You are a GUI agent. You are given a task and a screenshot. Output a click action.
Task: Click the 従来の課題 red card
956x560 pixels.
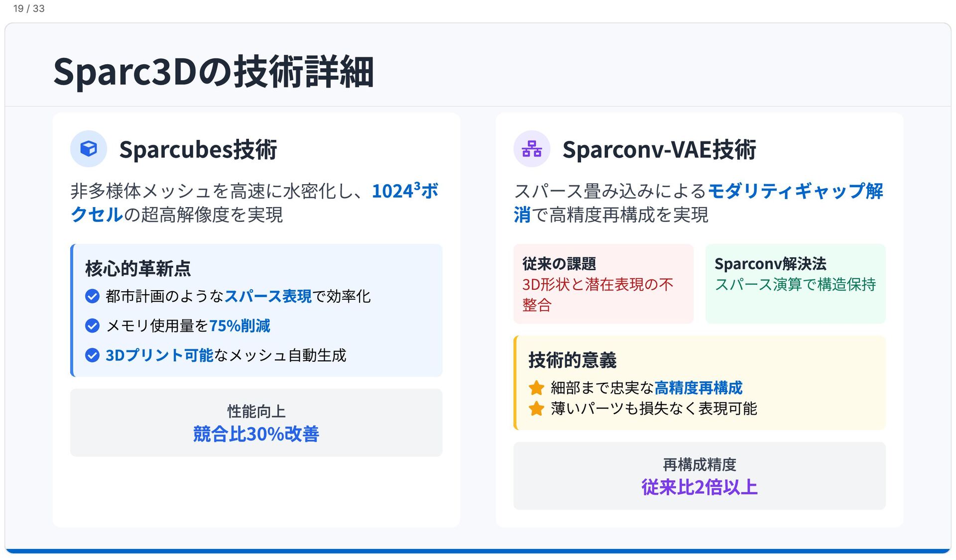click(x=603, y=284)
